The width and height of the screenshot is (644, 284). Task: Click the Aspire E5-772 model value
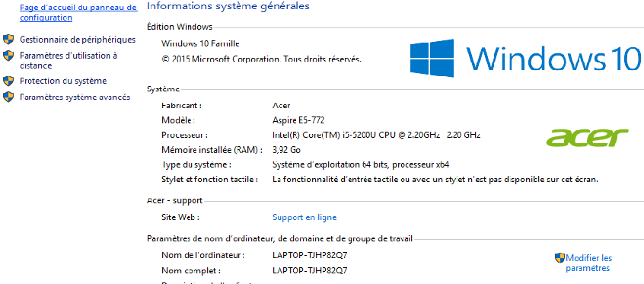298,120
